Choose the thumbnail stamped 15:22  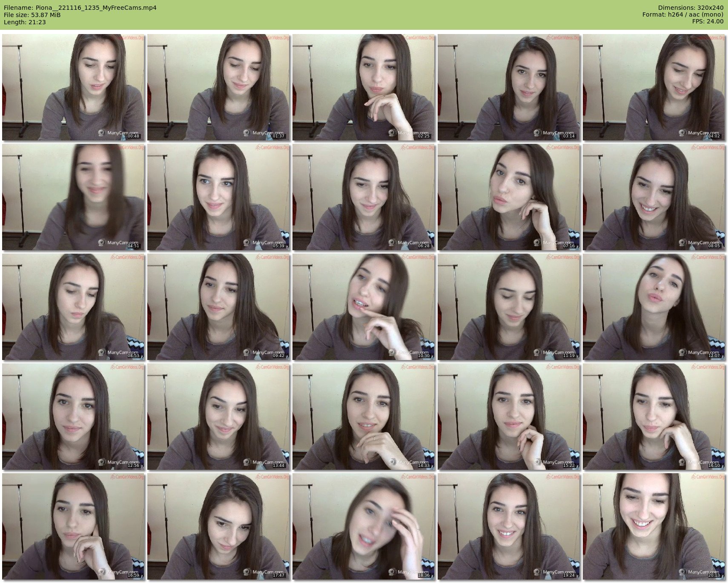[x=509, y=417]
